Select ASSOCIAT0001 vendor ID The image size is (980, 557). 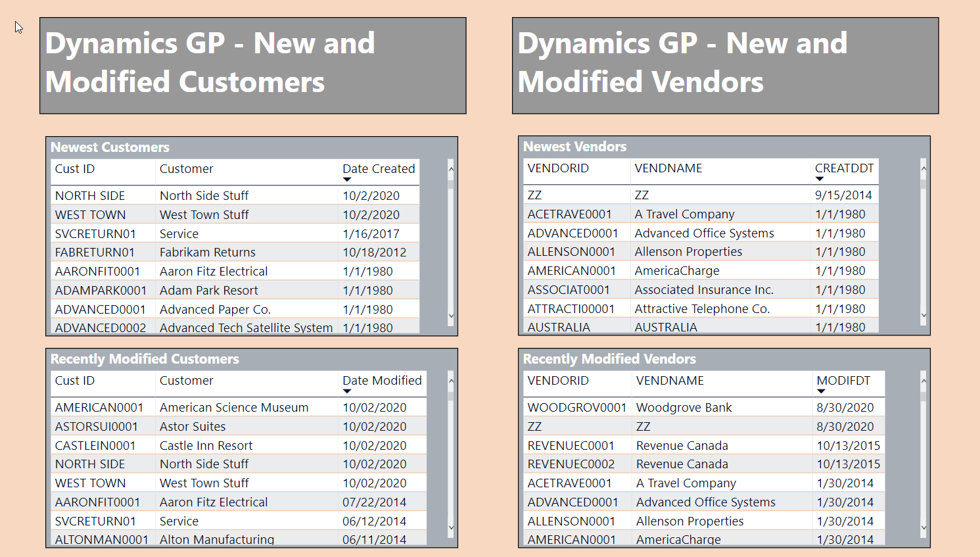click(x=569, y=290)
